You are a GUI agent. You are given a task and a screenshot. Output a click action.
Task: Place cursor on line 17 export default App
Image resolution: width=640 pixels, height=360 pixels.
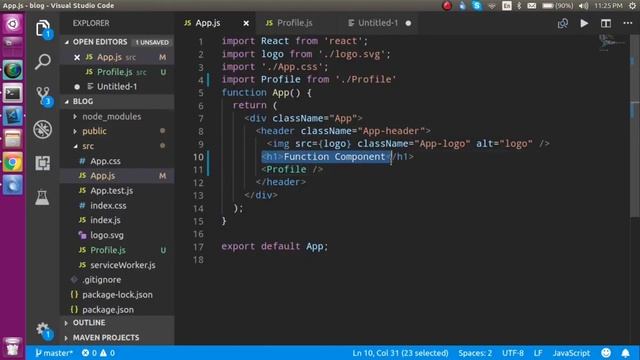274,247
